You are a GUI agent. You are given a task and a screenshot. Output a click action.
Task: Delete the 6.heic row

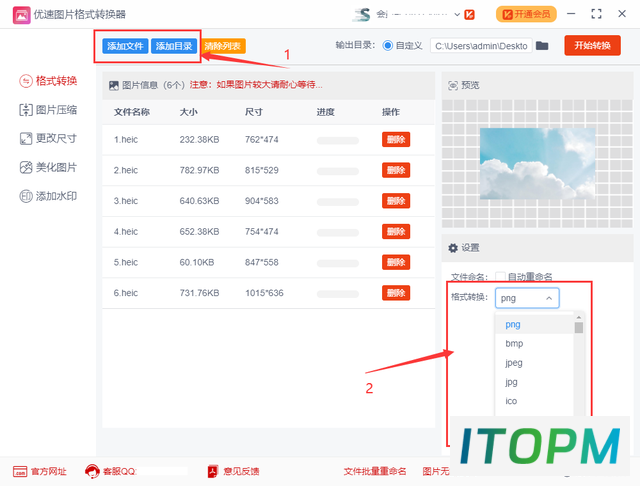click(x=396, y=293)
